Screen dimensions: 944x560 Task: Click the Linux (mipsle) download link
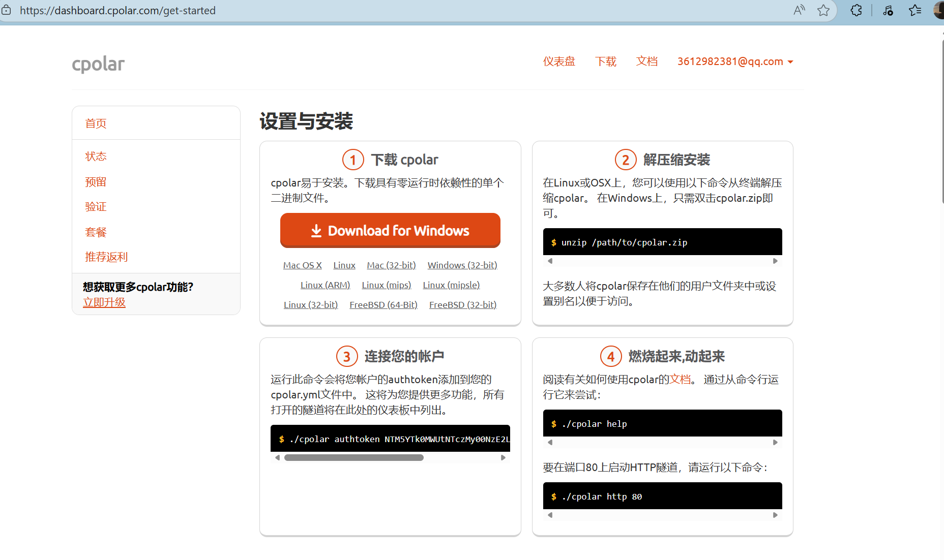click(452, 285)
